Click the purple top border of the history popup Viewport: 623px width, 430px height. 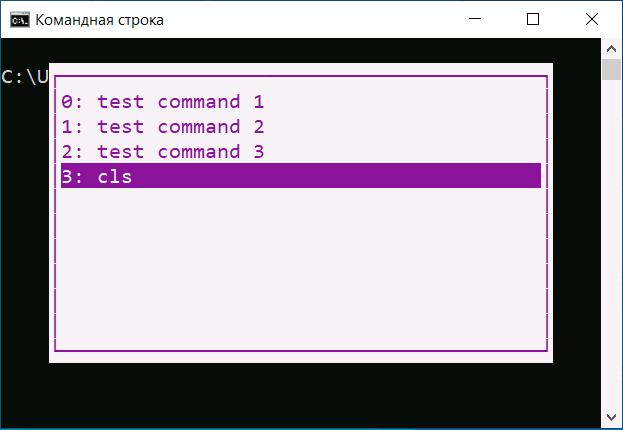(301, 76)
